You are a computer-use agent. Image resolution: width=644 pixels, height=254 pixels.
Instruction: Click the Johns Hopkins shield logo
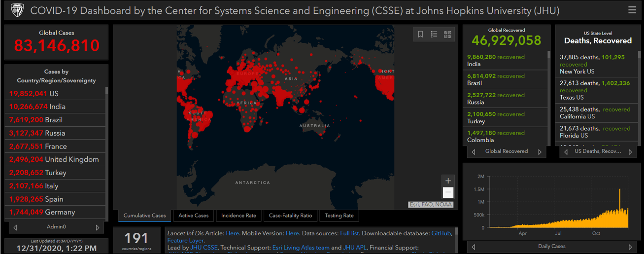[17, 10]
